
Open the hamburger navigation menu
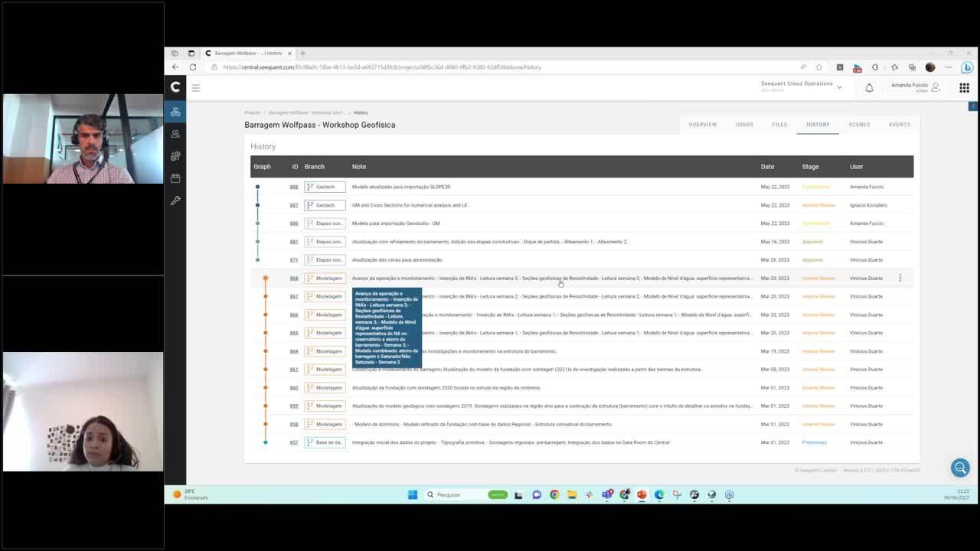(196, 88)
